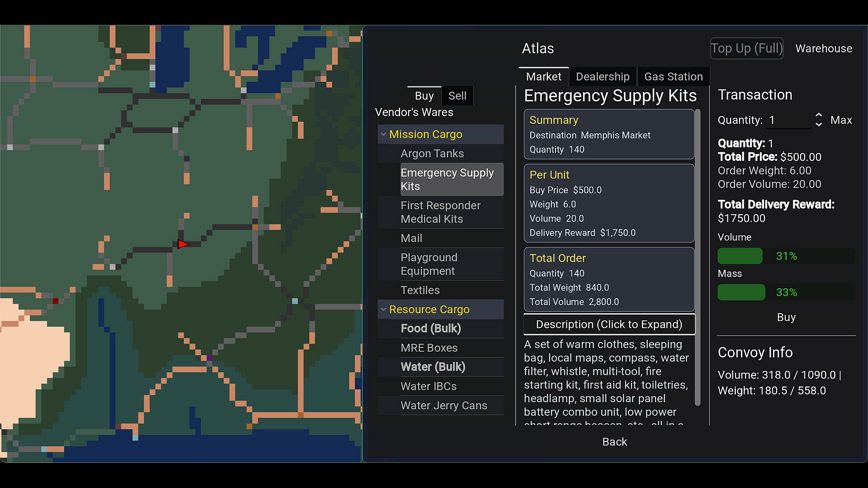Click the quantity stepper down arrow
This screenshot has height=488, width=868.
(x=819, y=124)
